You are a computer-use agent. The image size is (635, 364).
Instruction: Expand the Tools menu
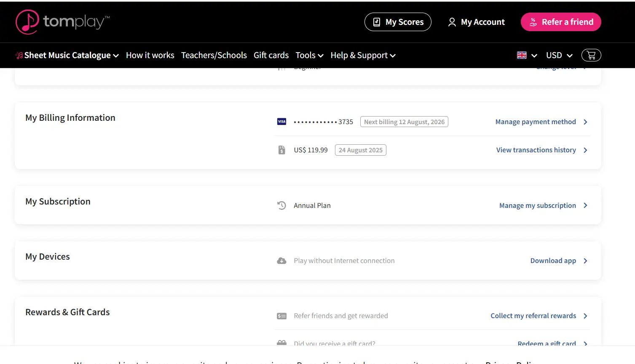310,55
